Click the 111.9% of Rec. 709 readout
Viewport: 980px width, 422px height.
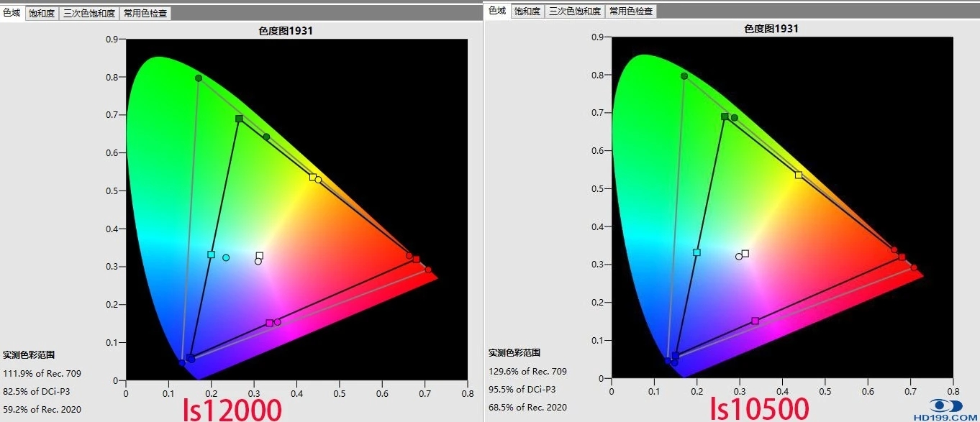[42, 373]
